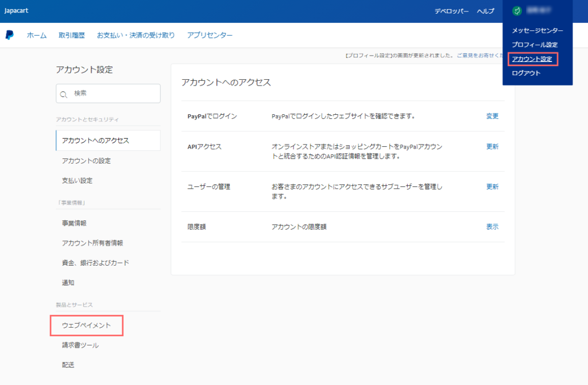Click the PayPal logo icon
This screenshot has height=385, width=588.
pos(9,35)
